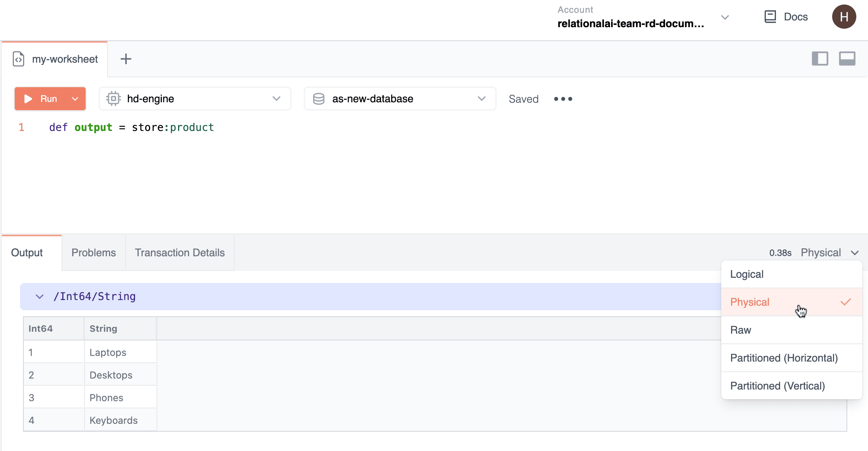
Task: Click the Docs book icon
Action: click(x=770, y=17)
